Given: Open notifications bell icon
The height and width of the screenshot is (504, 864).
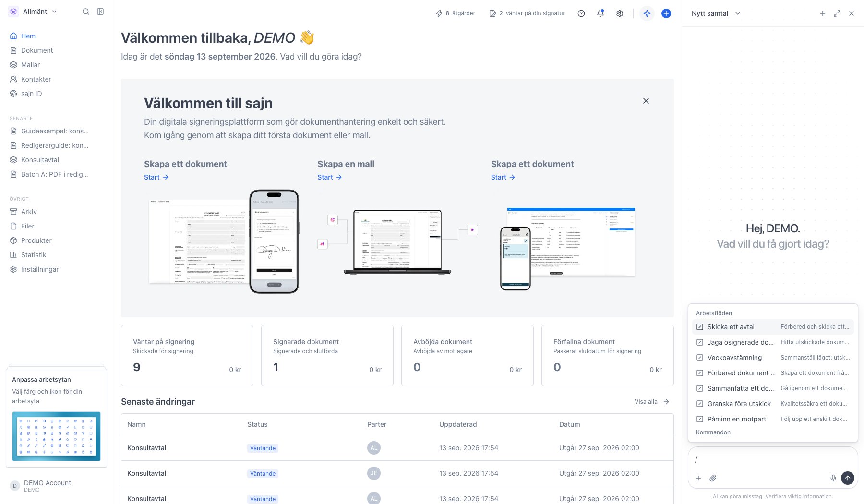Looking at the screenshot, I should (600, 13).
